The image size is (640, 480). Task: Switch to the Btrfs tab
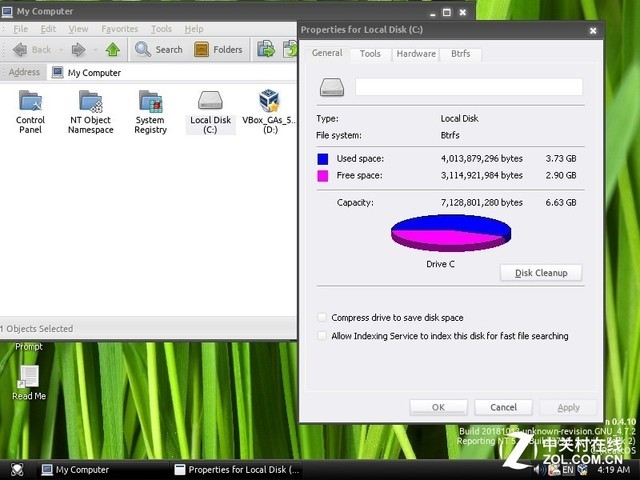460,54
